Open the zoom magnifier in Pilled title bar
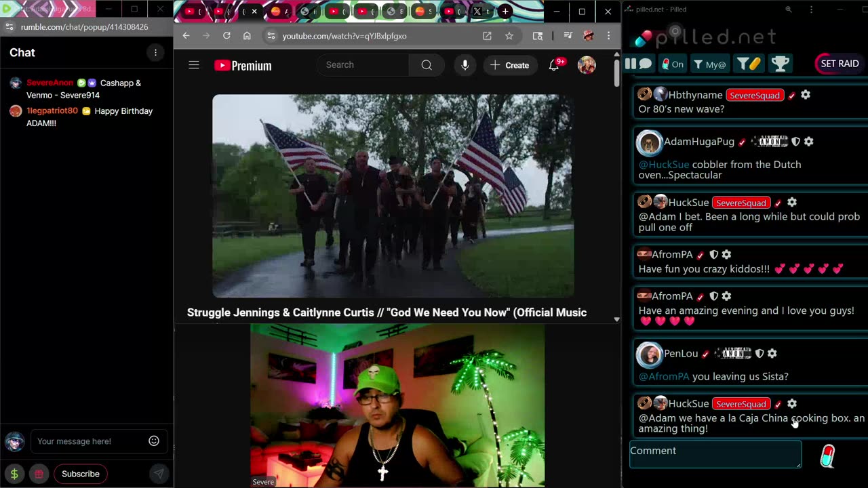 click(788, 9)
